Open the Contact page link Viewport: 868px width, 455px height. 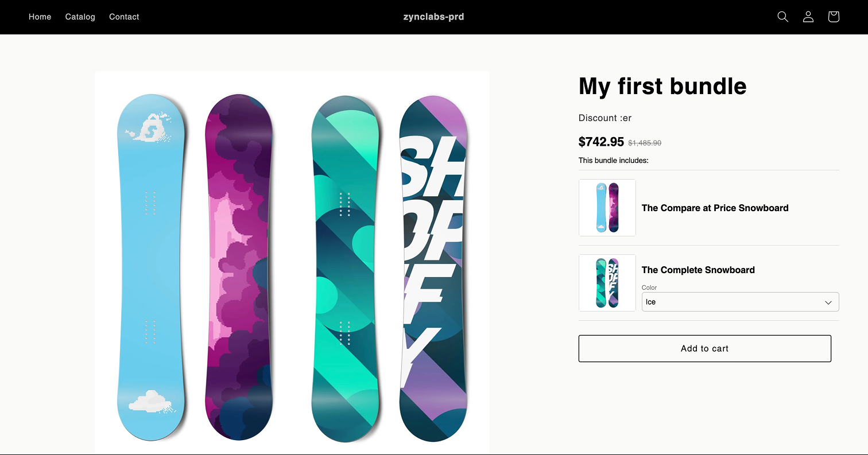pyautogui.click(x=124, y=17)
